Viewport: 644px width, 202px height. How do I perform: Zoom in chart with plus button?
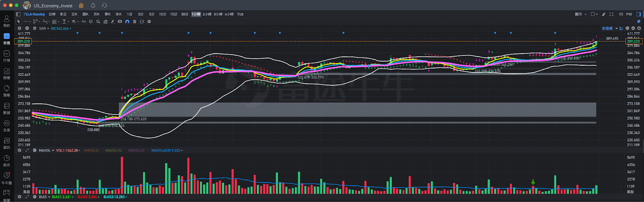pyautogui.click(x=639, y=28)
